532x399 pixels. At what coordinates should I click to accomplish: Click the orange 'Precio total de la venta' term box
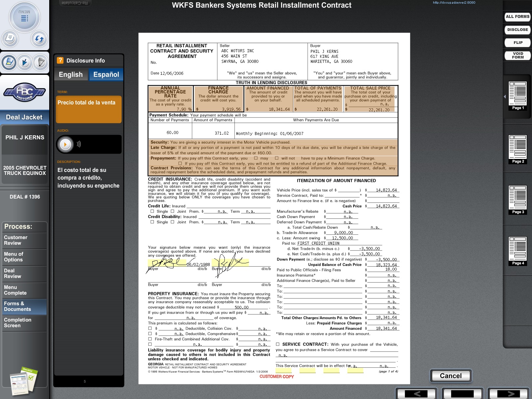point(89,109)
